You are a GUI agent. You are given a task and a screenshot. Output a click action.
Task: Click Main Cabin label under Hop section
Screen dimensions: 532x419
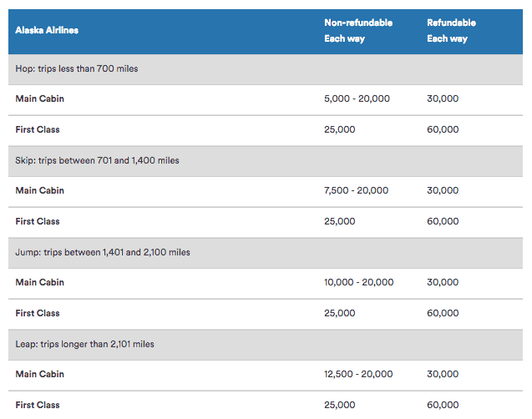[x=40, y=98]
